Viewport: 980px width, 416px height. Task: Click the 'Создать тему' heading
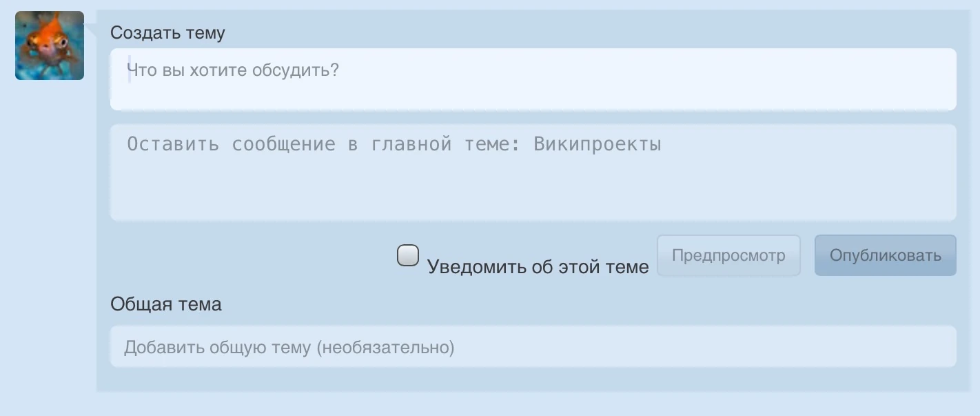pos(167,32)
